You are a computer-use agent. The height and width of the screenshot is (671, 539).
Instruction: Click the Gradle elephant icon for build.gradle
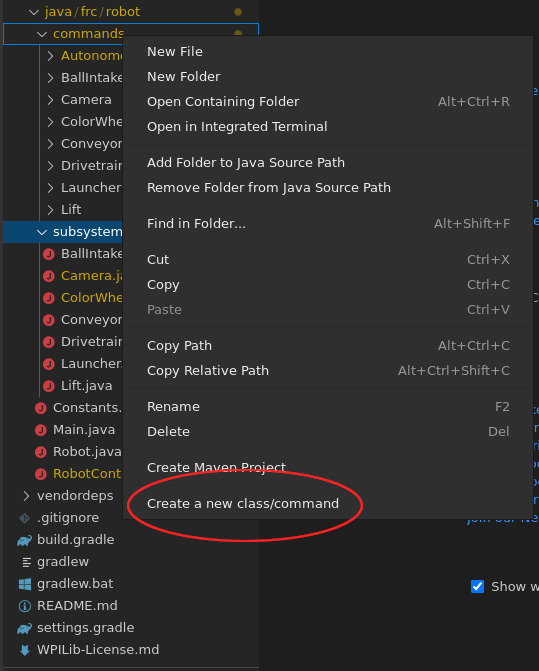[x=24, y=540]
